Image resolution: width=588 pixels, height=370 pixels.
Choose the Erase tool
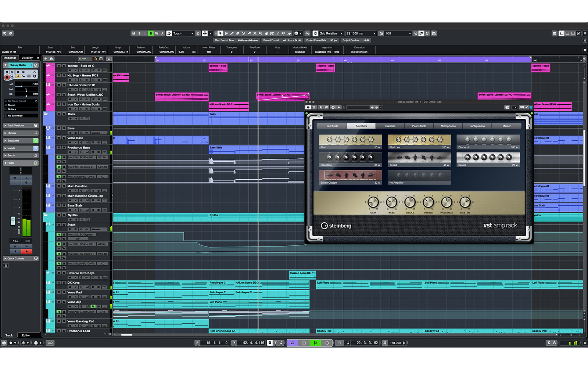click(x=237, y=33)
